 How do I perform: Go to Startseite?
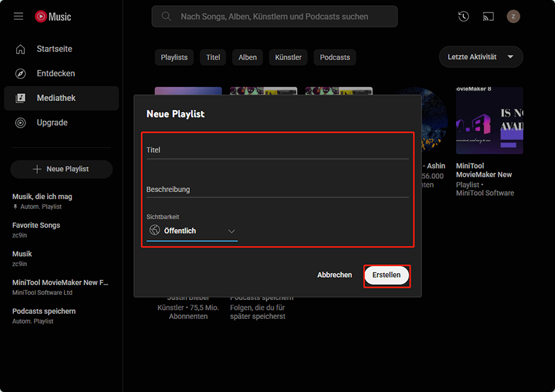click(61, 49)
